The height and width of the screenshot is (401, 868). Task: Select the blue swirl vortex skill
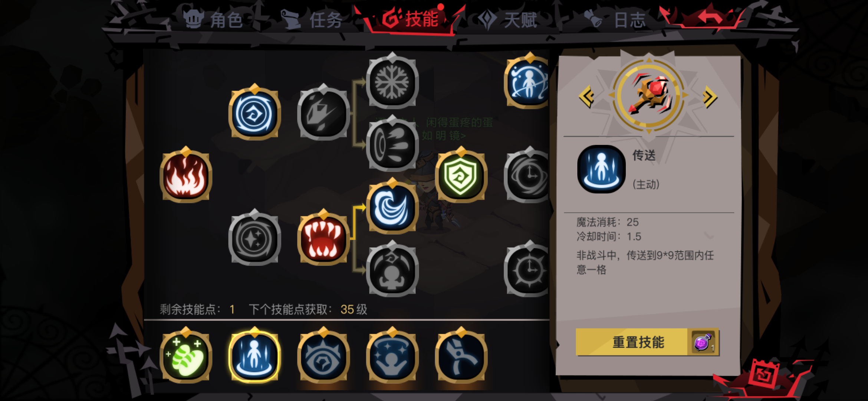point(254,113)
